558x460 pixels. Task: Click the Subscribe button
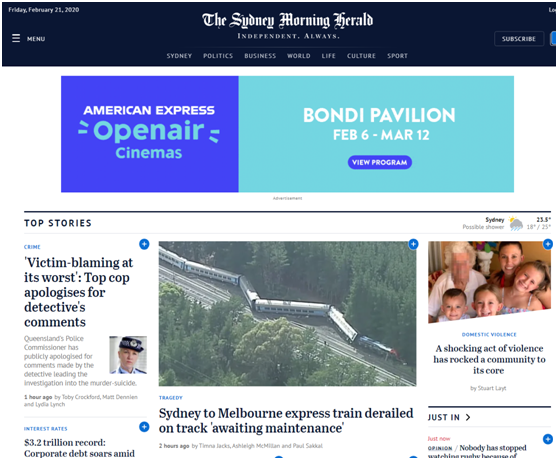tap(519, 39)
